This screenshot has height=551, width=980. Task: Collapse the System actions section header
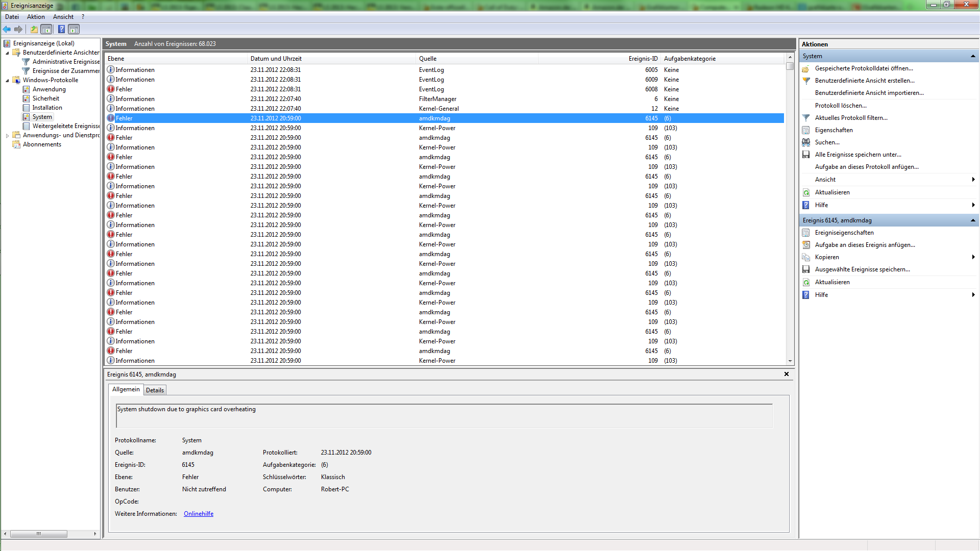pyautogui.click(x=972, y=56)
